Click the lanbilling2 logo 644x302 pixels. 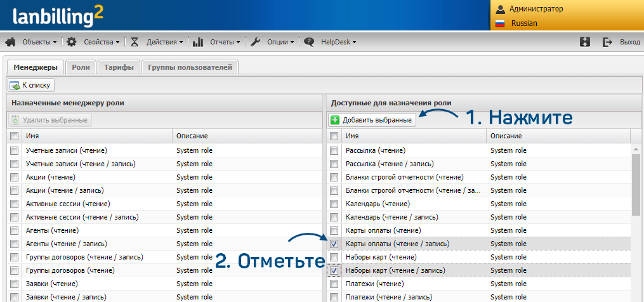coord(58,16)
